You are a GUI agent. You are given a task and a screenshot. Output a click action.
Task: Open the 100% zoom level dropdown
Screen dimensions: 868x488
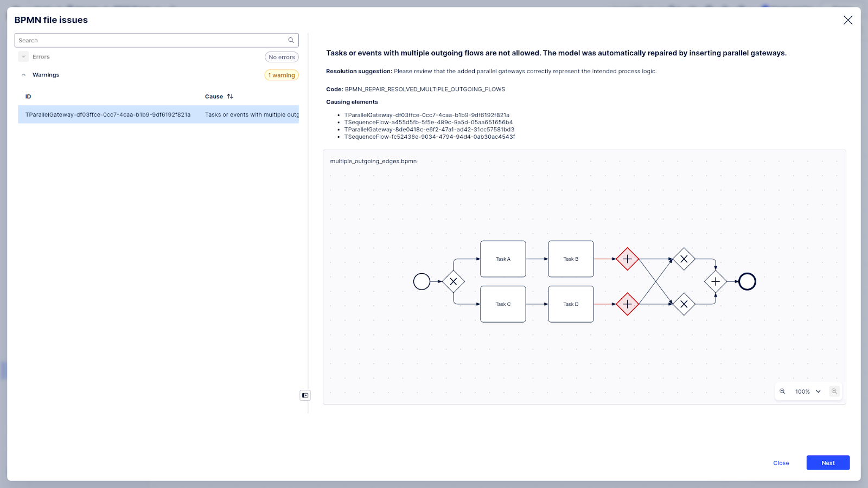coord(808,391)
